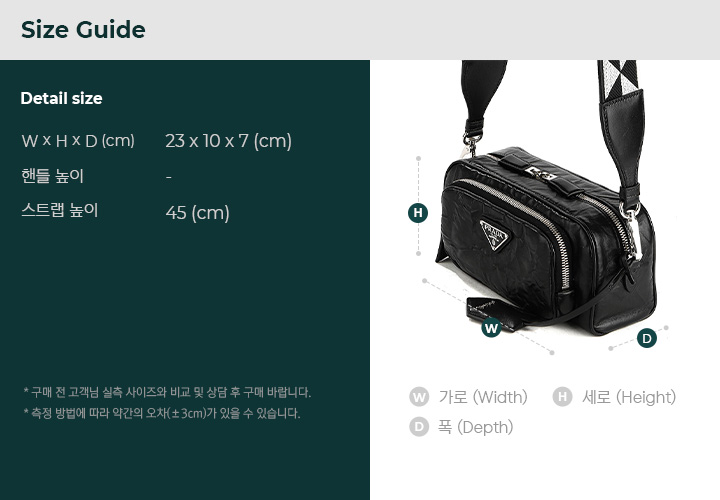Click the Detail size title
Viewport: 720px width, 500px height.
pos(61,98)
